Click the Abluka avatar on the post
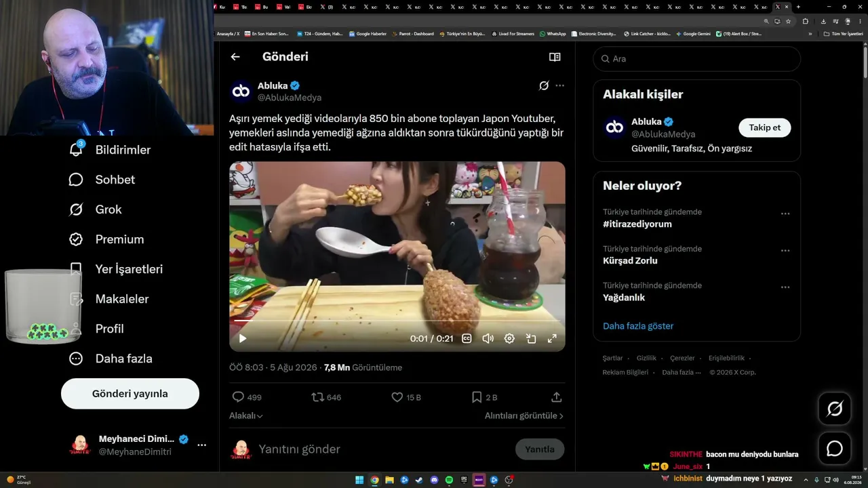 241,91
